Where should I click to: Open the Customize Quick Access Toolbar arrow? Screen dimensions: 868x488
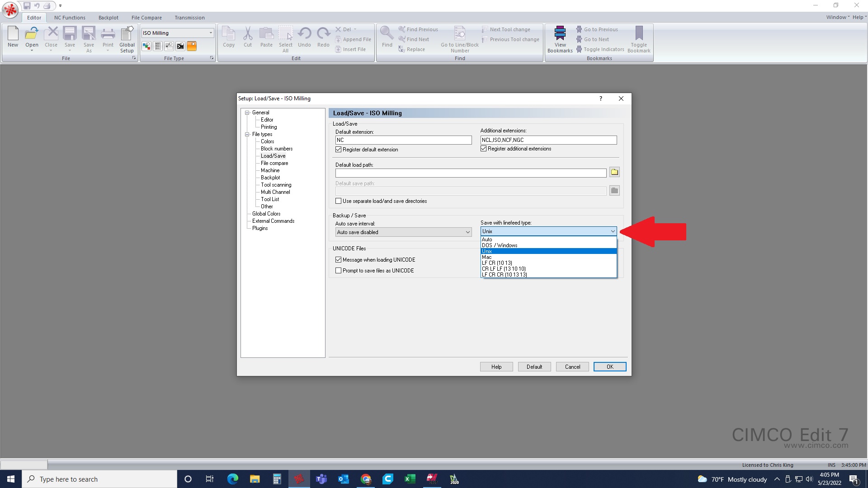point(60,6)
